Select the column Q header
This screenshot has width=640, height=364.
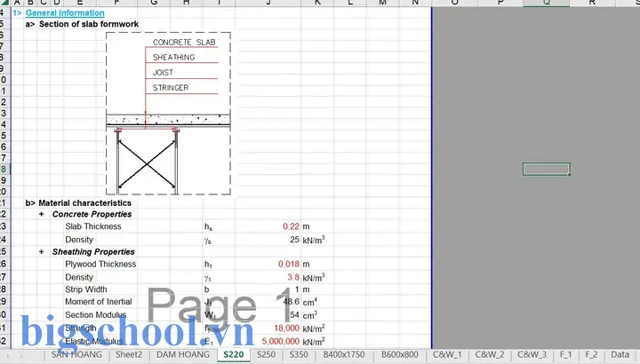tap(546, 3)
